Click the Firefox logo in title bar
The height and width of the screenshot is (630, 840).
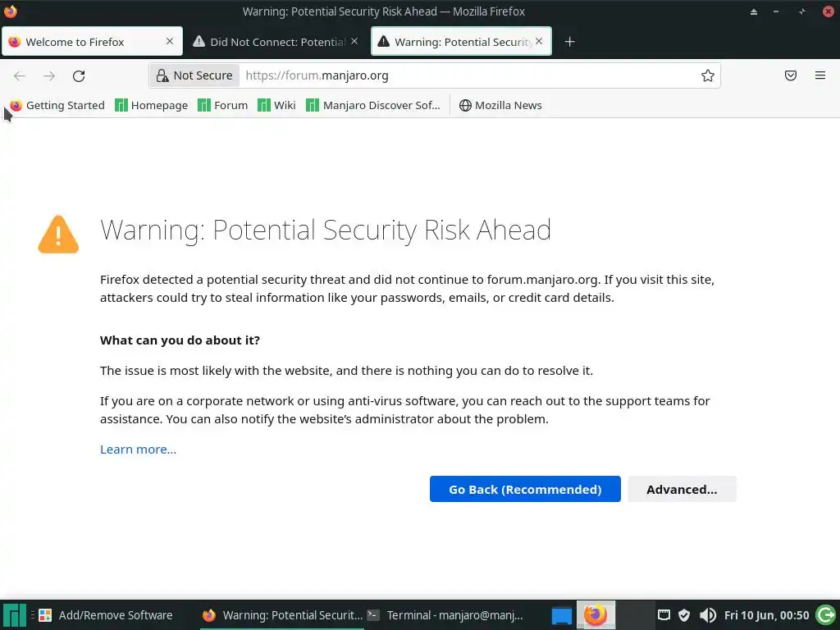tap(10, 11)
